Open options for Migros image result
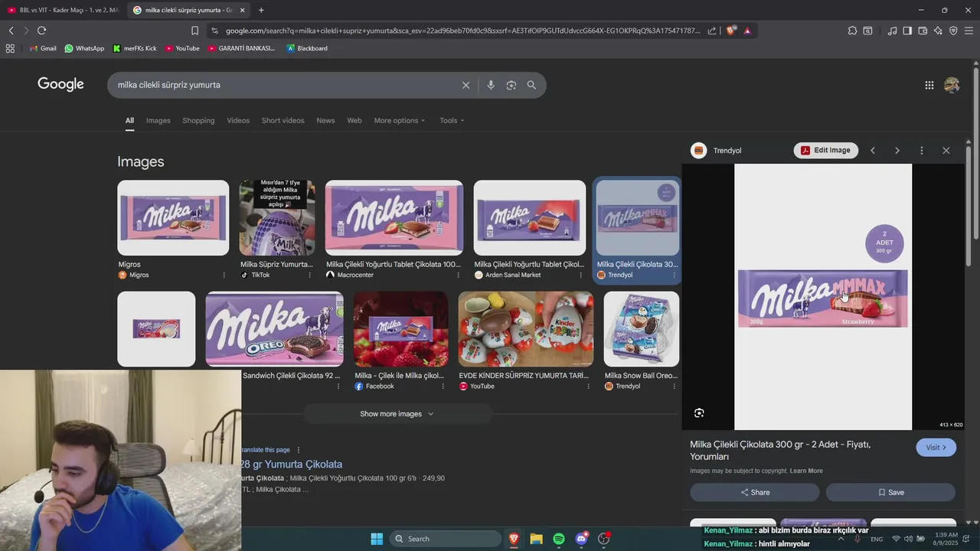 pos(224,275)
